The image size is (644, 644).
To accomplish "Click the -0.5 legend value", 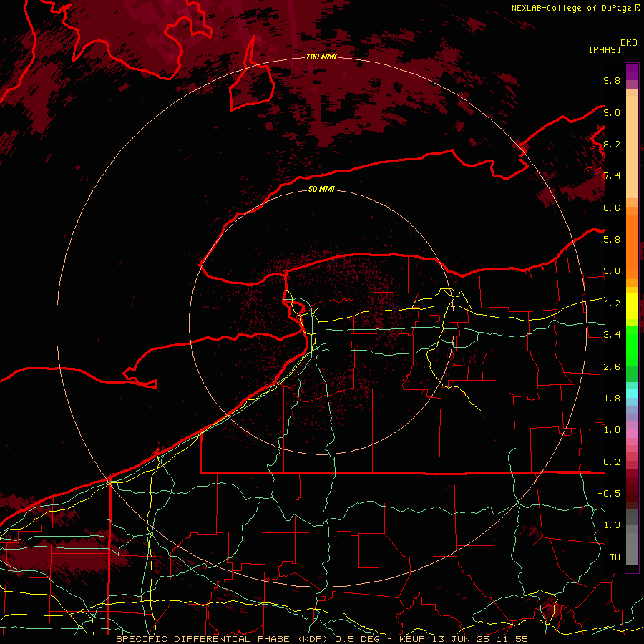I will coord(609,494).
